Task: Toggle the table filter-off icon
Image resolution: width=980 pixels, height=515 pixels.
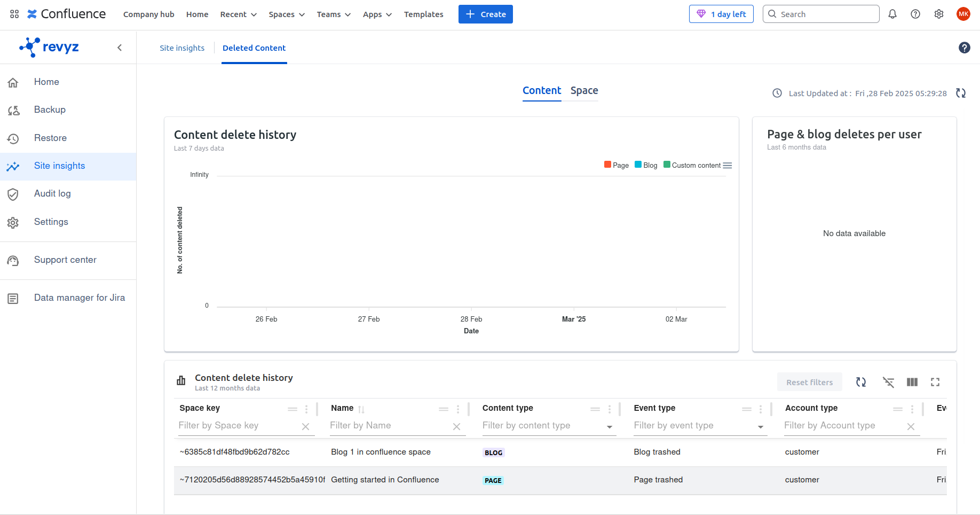Action: point(888,382)
